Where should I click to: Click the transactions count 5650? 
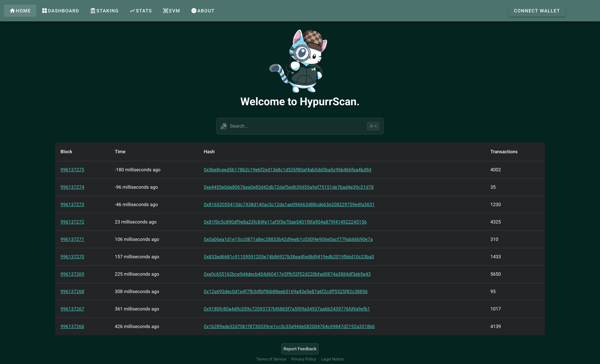496,274
